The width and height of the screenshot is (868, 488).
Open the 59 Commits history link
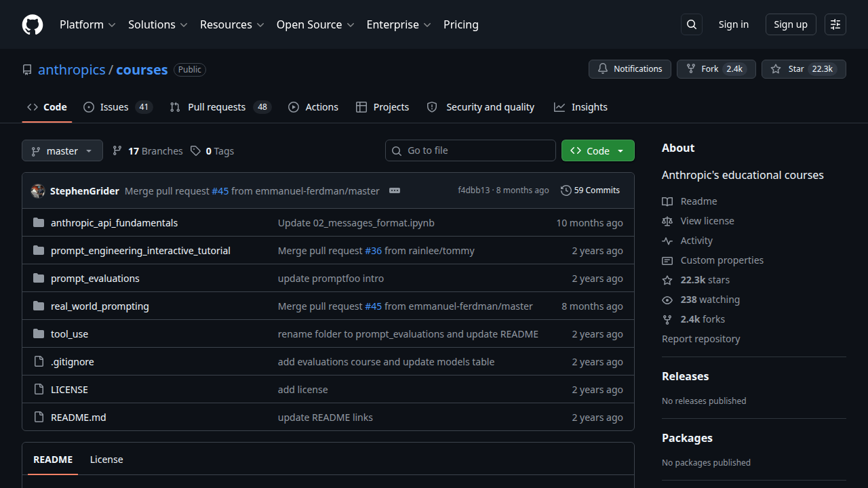point(590,190)
